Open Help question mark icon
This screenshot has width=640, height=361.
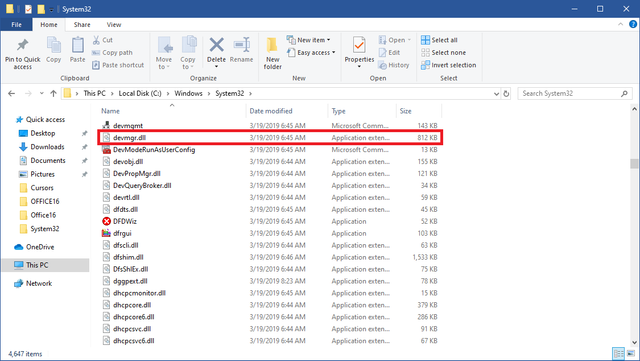pyautogui.click(x=633, y=25)
